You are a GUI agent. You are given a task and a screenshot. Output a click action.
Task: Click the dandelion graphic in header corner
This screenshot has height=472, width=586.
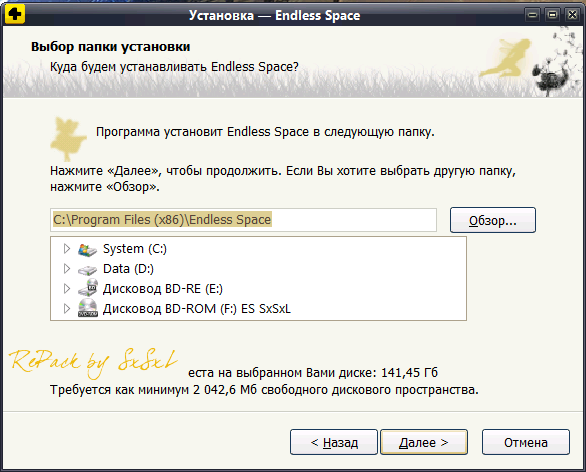558,64
